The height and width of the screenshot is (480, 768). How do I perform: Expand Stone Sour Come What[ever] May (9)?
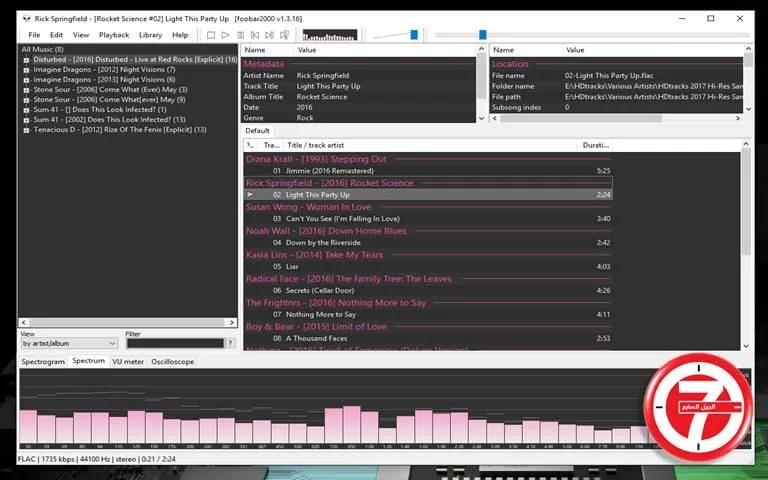pyautogui.click(x=26, y=100)
